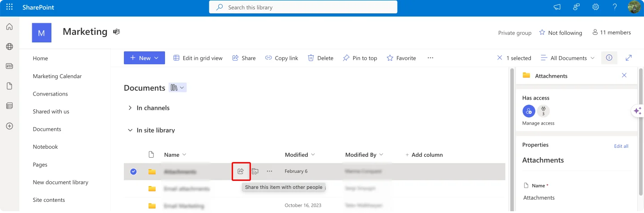Open Site contents in navigation
644x213 pixels.
point(49,200)
